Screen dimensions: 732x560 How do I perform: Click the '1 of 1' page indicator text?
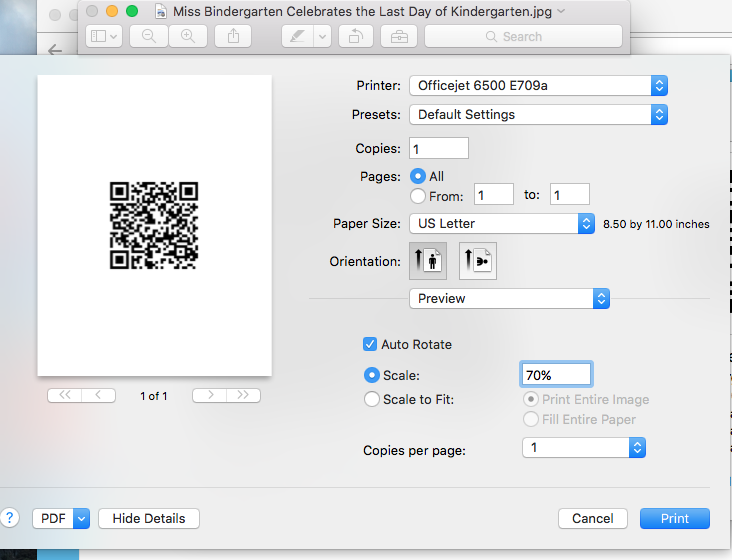coord(154,396)
